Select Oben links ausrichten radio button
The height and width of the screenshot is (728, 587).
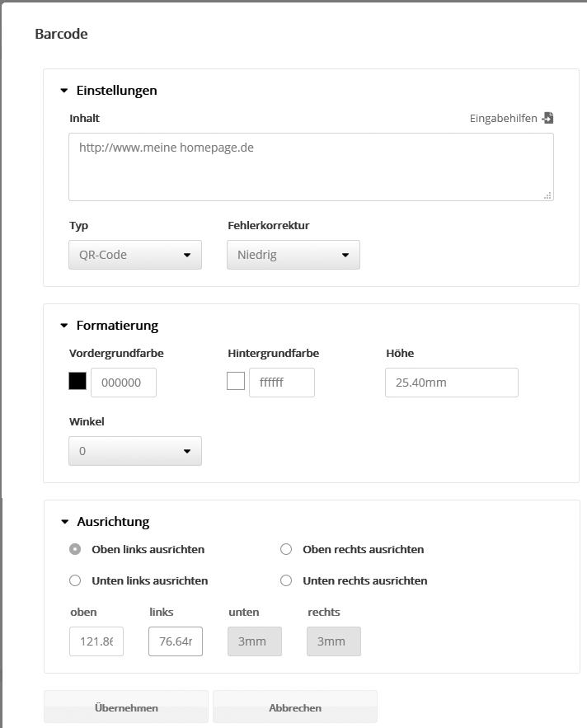[75, 549]
